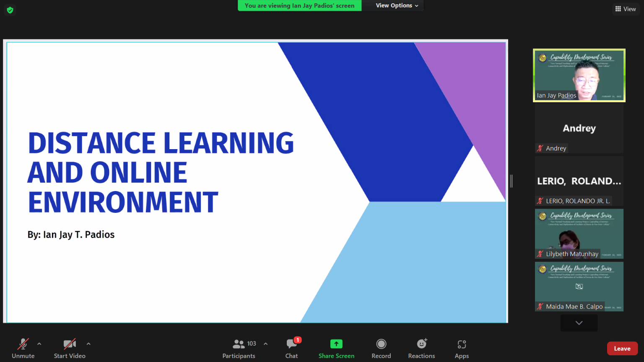Click the red Leave button

pos(622,349)
